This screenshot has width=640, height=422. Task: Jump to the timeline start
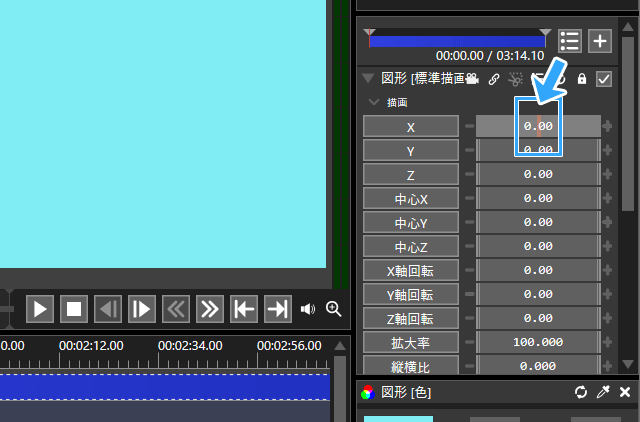(243, 309)
